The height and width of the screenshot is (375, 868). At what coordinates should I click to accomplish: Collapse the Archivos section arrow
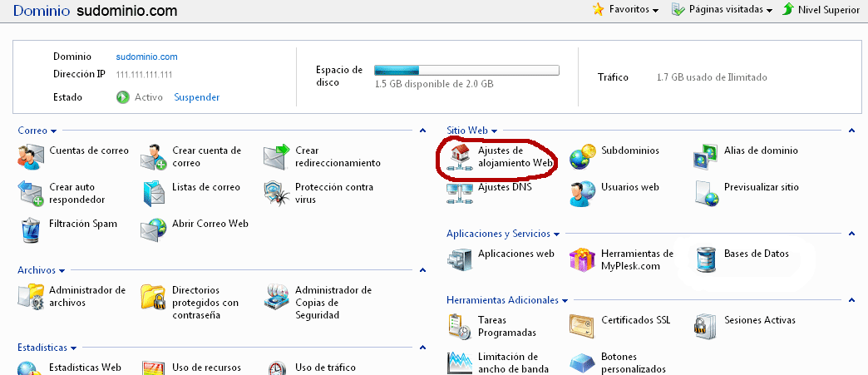[x=422, y=271]
